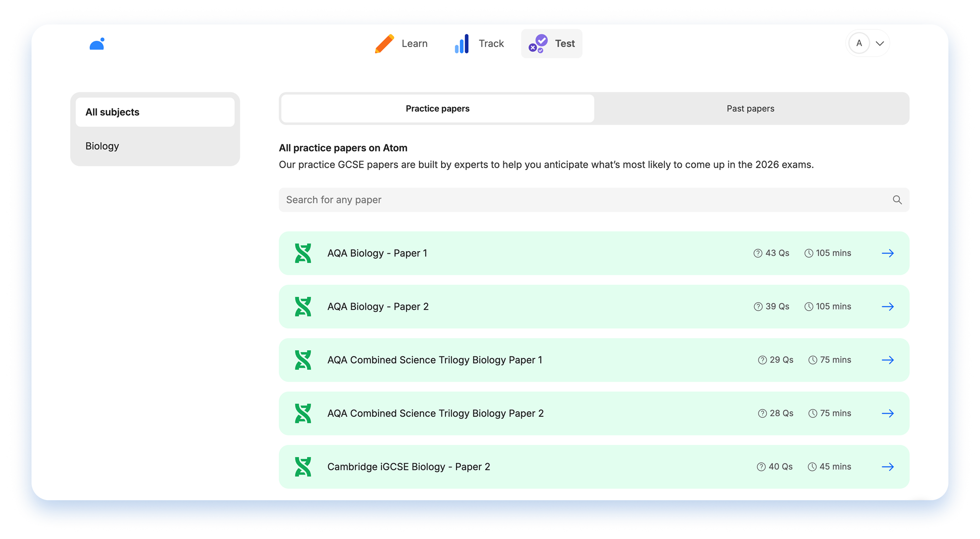Click the search magnifier icon

click(x=897, y=200)
